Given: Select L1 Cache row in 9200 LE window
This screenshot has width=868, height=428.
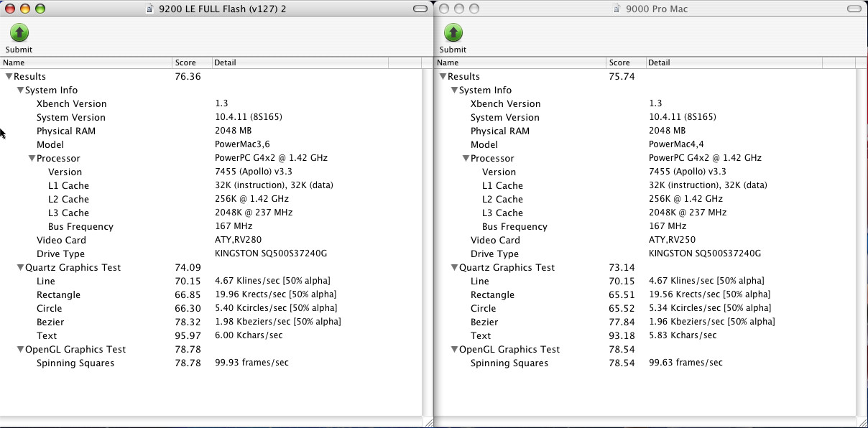Looking at the screenshot, I should click(211, 185).
